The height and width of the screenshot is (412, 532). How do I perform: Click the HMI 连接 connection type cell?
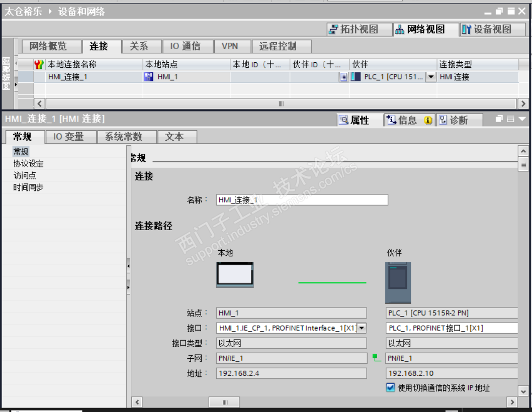(477, 77)
